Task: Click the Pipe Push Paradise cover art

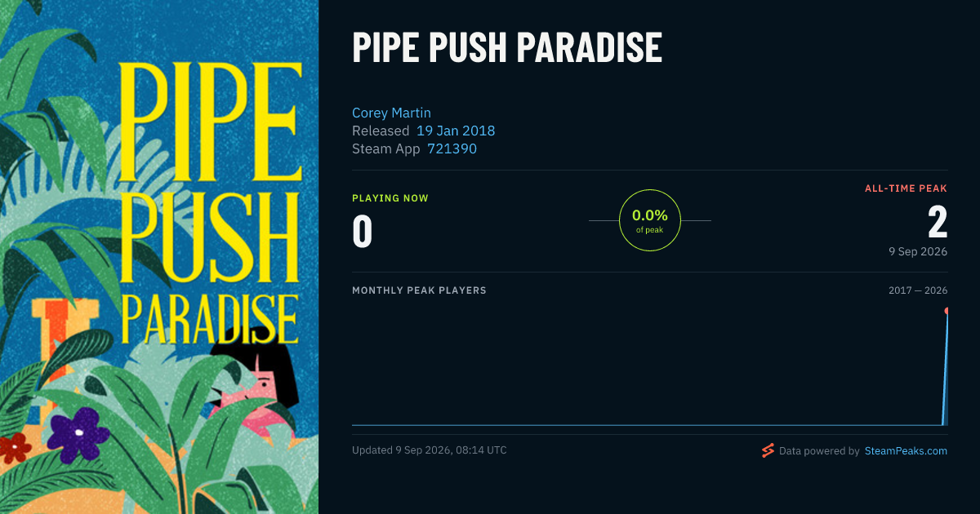Action: point(159,257)
